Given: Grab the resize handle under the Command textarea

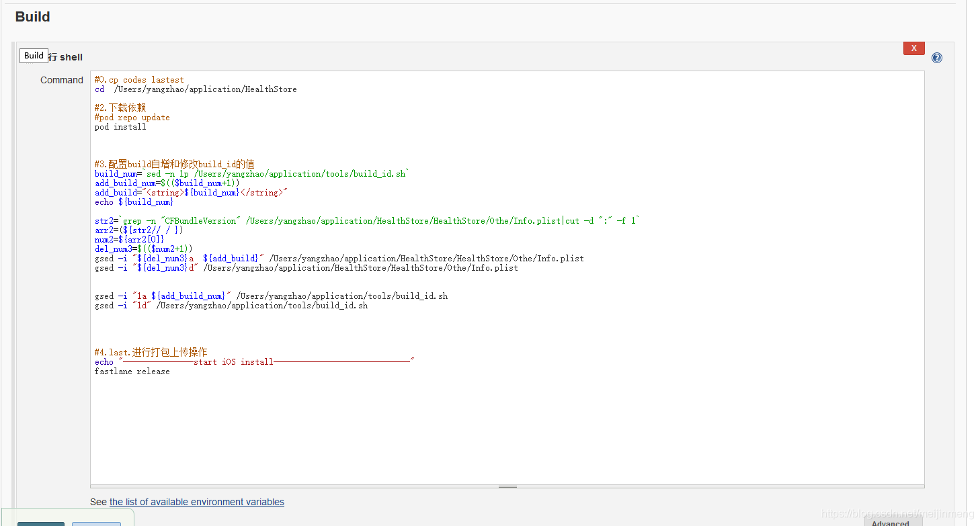Looking at the screenshot, I should (507, 486).
